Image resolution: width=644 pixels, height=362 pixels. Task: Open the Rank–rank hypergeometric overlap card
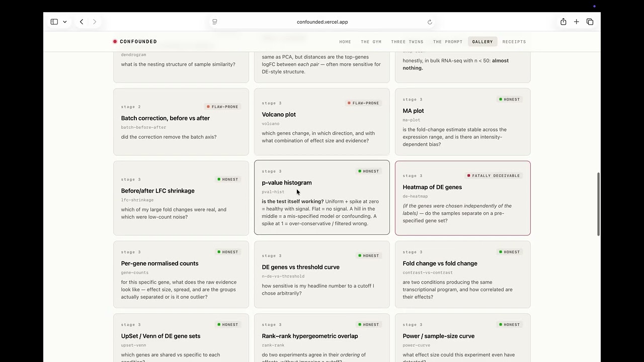click(322, 338)
